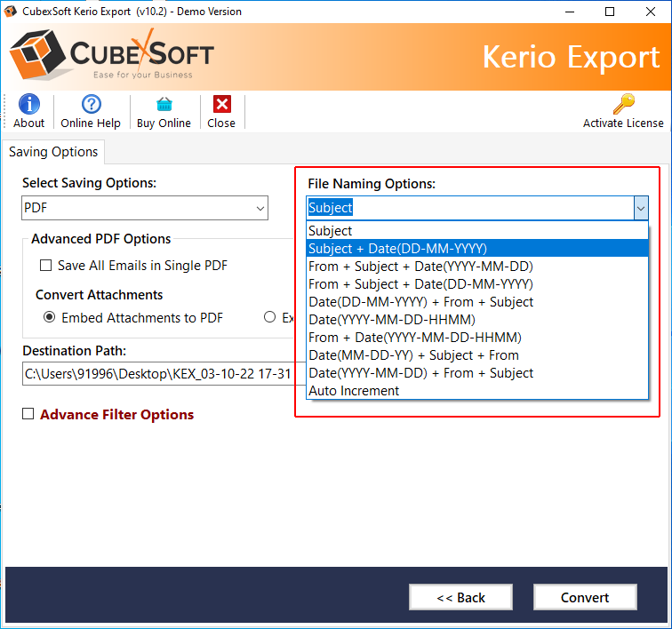Click the File Naming Options text field
The height and width of the screenshot is (629, 672).
click(470, 208)
